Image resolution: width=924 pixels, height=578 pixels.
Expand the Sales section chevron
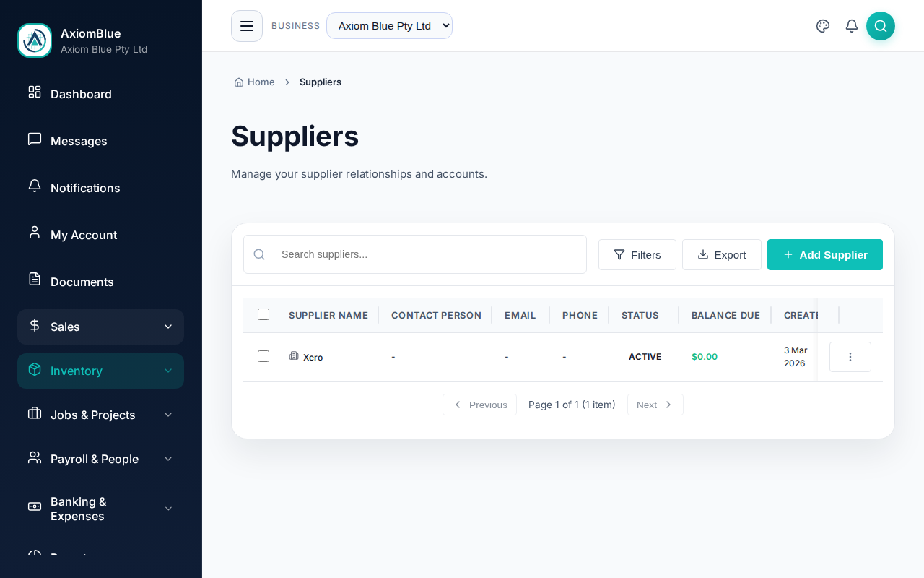pyautogui.click(x=168, y=327)
